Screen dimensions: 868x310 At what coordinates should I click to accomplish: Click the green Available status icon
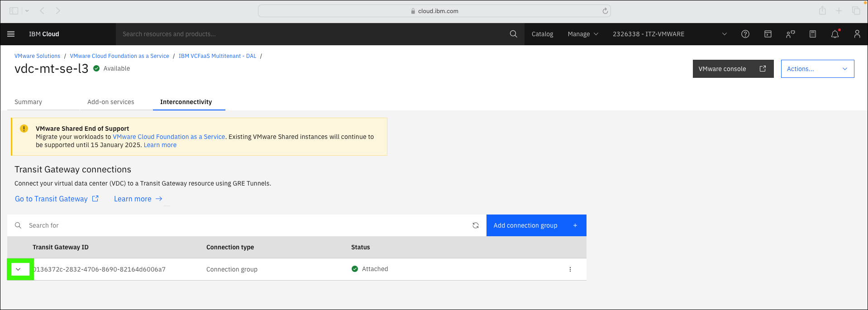(96, 68)
